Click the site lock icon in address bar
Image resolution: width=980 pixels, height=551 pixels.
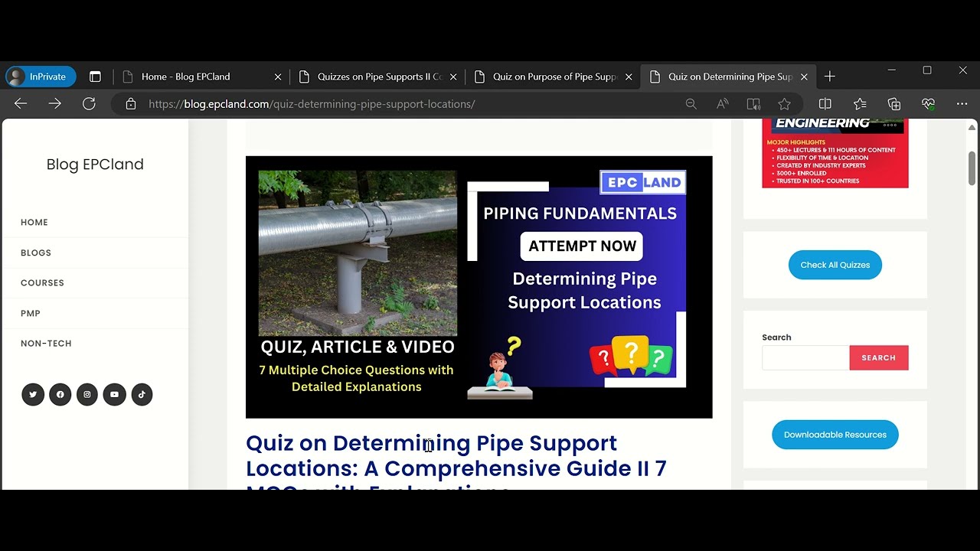pos(131,104)
